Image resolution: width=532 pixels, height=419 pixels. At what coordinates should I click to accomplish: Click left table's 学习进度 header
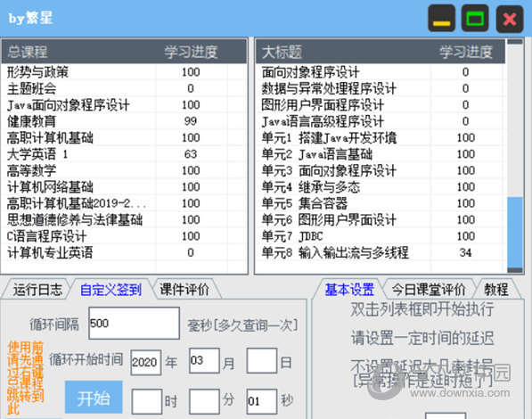pos(191,52)
